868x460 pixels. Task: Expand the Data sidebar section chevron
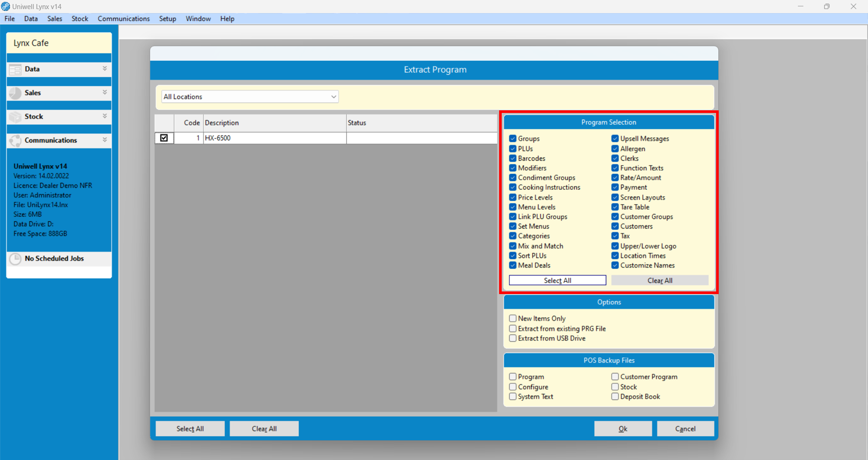tap(105, 69)
